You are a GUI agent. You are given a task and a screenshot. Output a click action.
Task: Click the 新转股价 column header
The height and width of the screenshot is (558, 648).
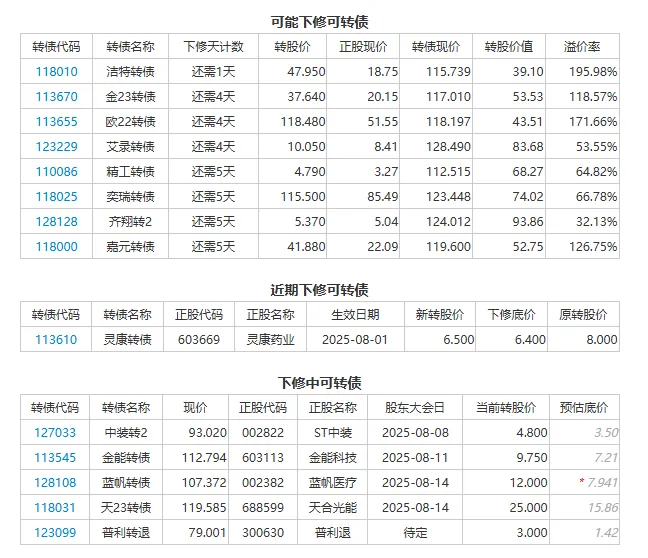click(x=440, y=315)
